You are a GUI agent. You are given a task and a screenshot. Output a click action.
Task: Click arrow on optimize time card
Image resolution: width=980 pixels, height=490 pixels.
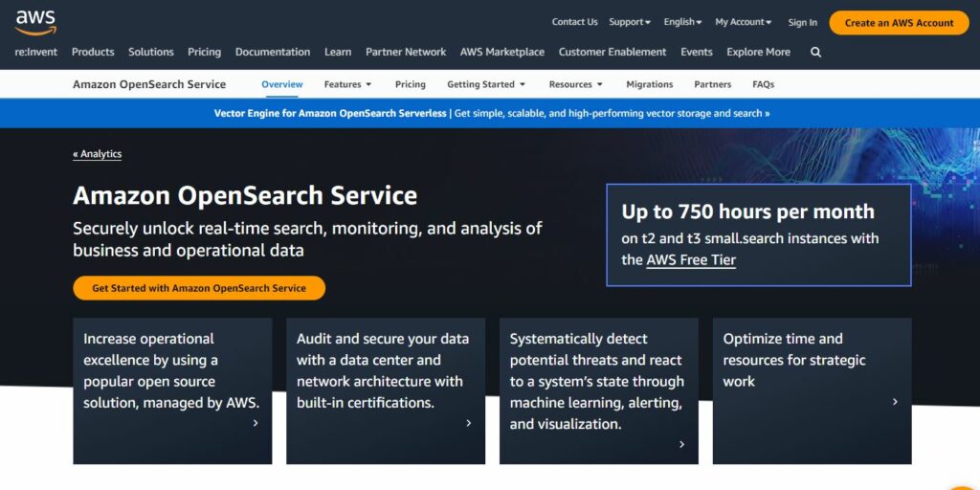(895, 402)
